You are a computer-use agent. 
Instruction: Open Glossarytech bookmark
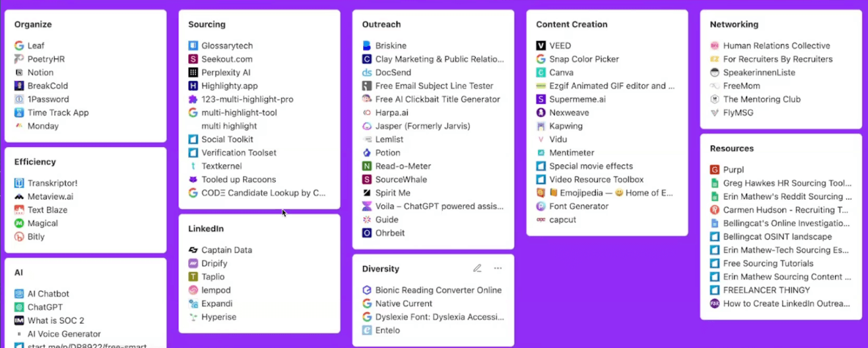click(x=227, y=46)
